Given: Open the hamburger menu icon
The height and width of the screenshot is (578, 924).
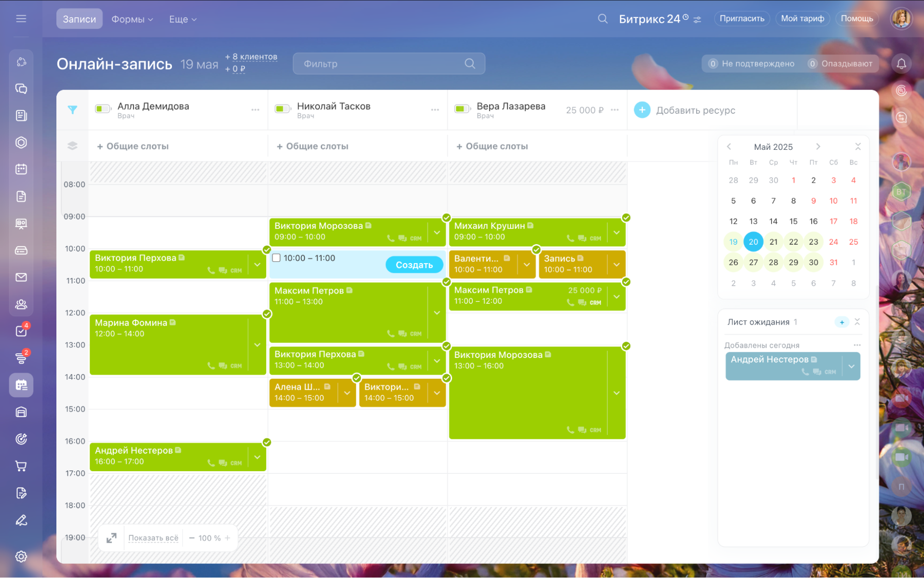Looking at the screenshot, I should [x=21, y=19].
